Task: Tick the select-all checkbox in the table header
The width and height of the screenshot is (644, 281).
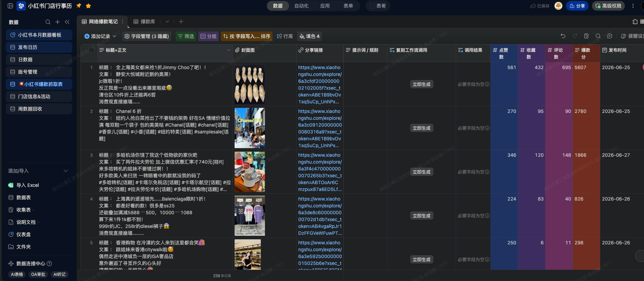Action: [91, 50]
